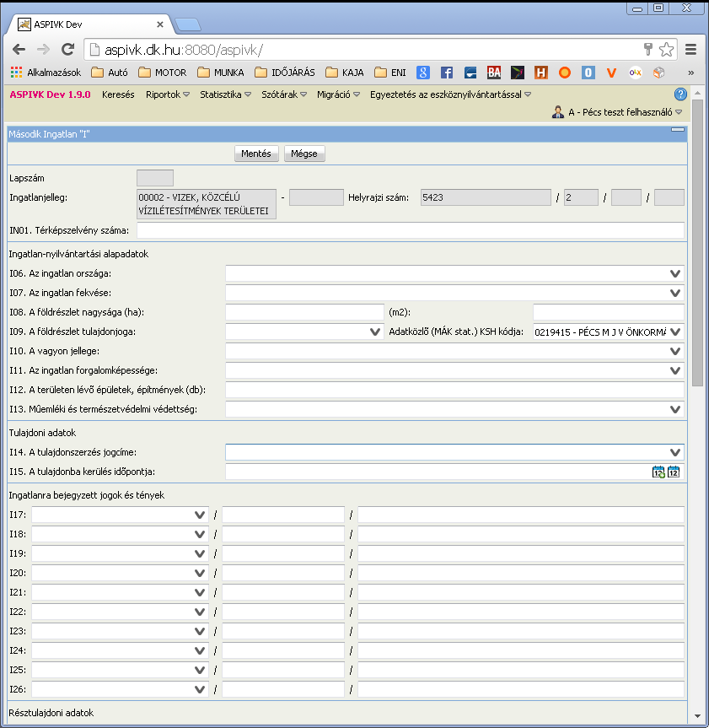Viewport: 709px width, 728px height.
Task: Click the saved password key icon
Action: (648, 49)
